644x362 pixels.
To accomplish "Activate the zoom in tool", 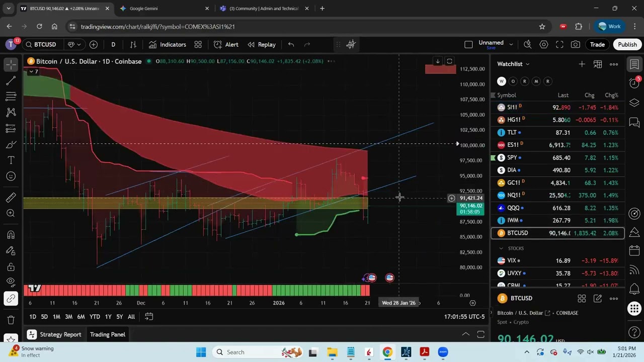I will point(11,213).
